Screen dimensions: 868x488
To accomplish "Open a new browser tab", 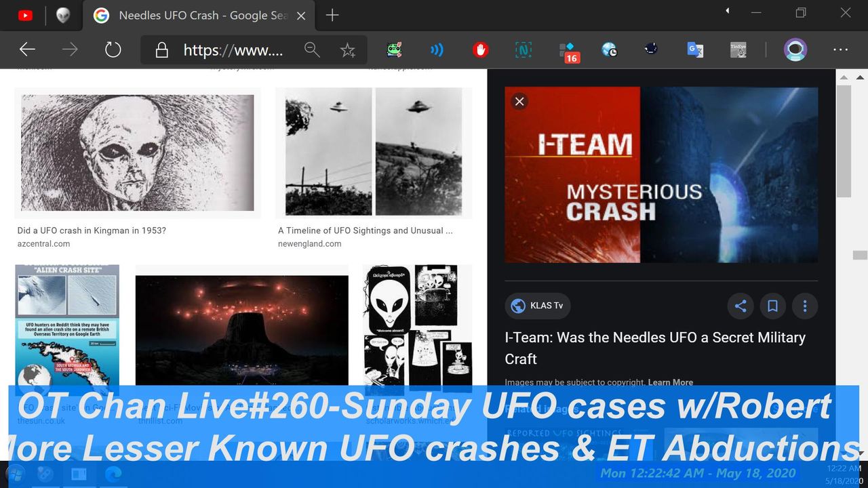I will (332, 16).
